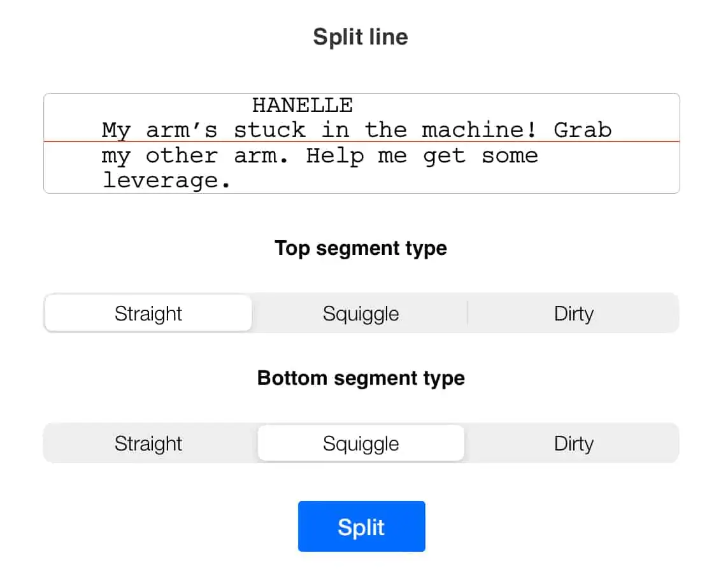The height and width of the screenshot is (576, 728).
Task: Choose Squiggle for the top segment type
Action: (x=360, y=313)
